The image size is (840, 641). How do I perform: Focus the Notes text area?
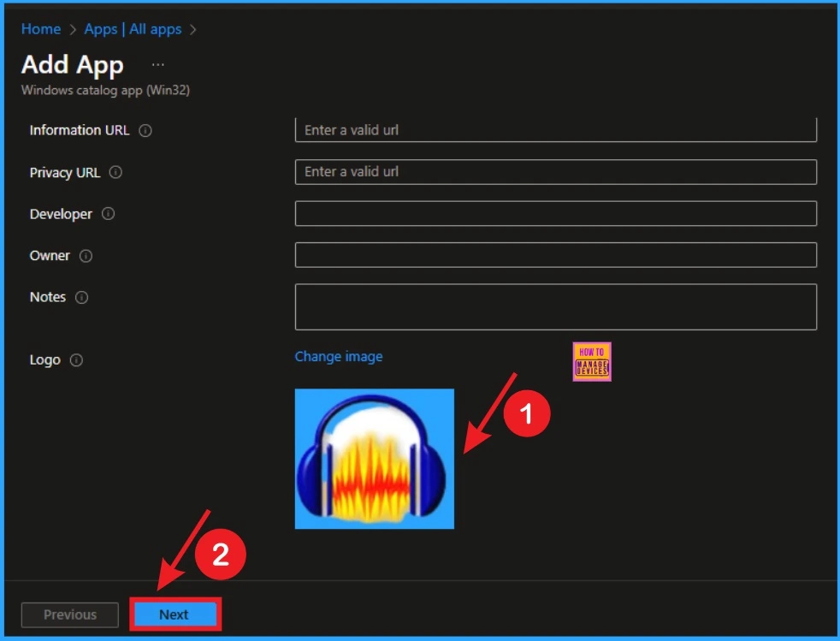(x=555, y=306)
